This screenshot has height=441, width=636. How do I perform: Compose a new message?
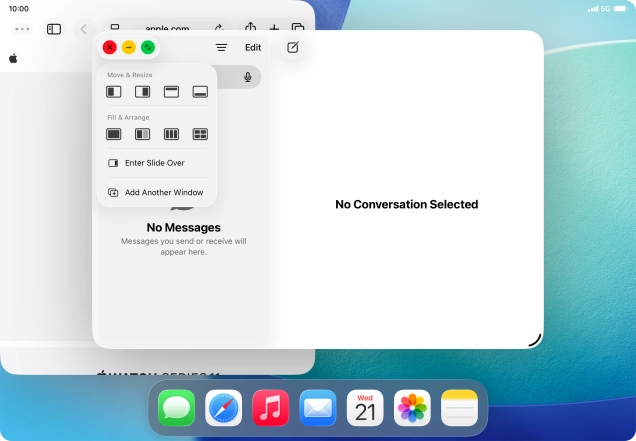pos(293,47)
